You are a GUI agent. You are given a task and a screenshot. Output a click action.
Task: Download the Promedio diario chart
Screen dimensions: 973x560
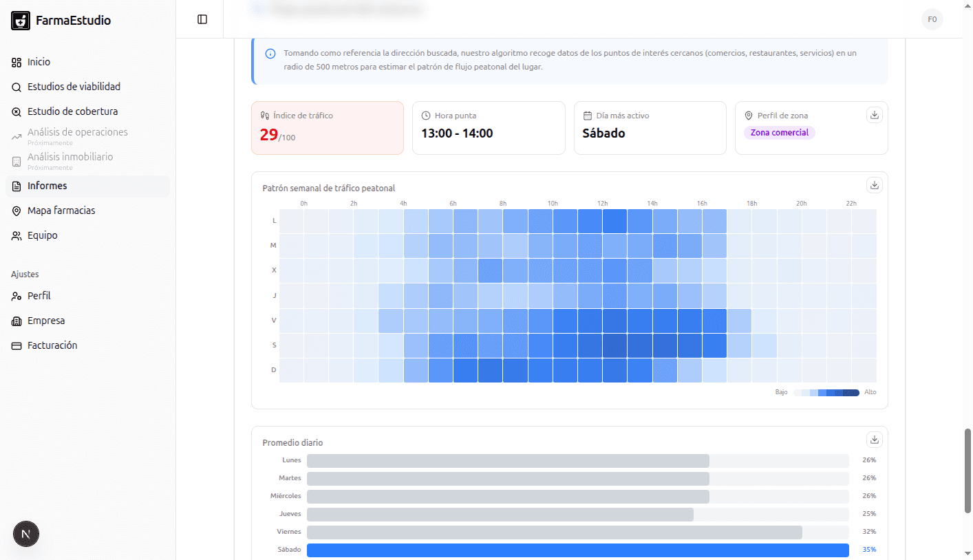(x=875, y=440)
